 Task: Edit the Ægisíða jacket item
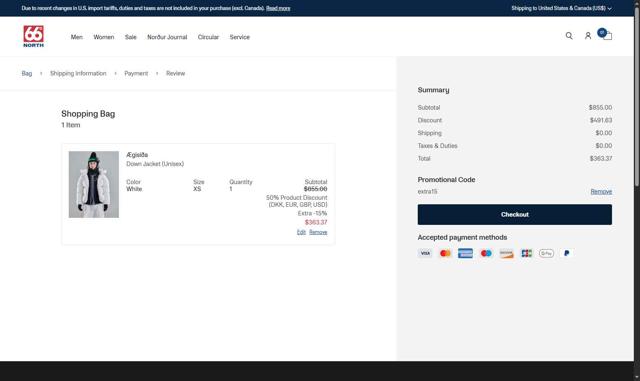(301, 232)
